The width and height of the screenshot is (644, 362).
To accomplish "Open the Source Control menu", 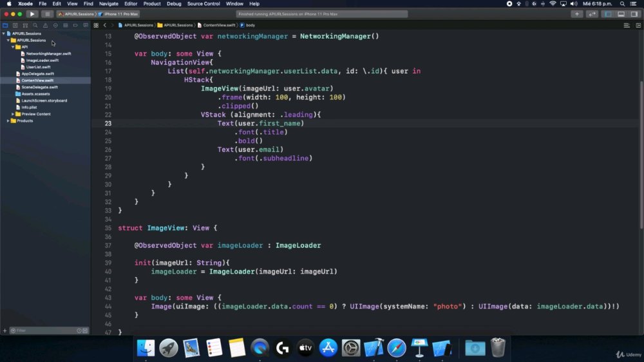I will coord(204,4).
